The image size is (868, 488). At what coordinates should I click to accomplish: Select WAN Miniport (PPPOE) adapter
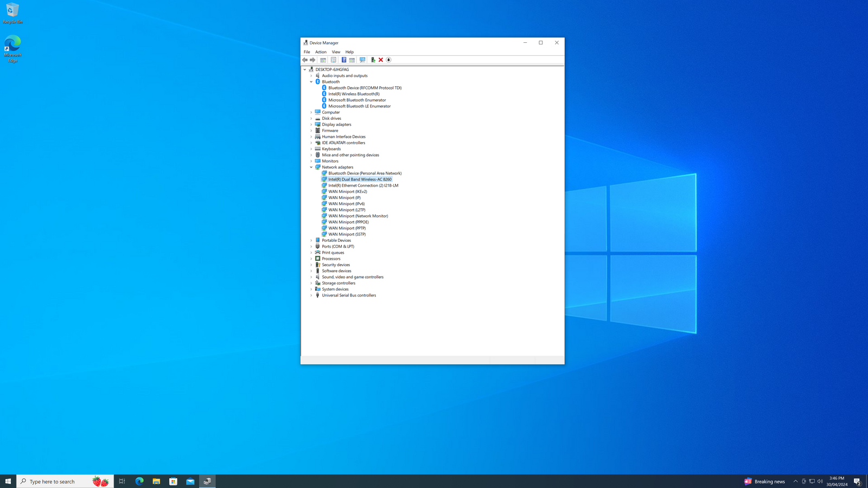348,222
